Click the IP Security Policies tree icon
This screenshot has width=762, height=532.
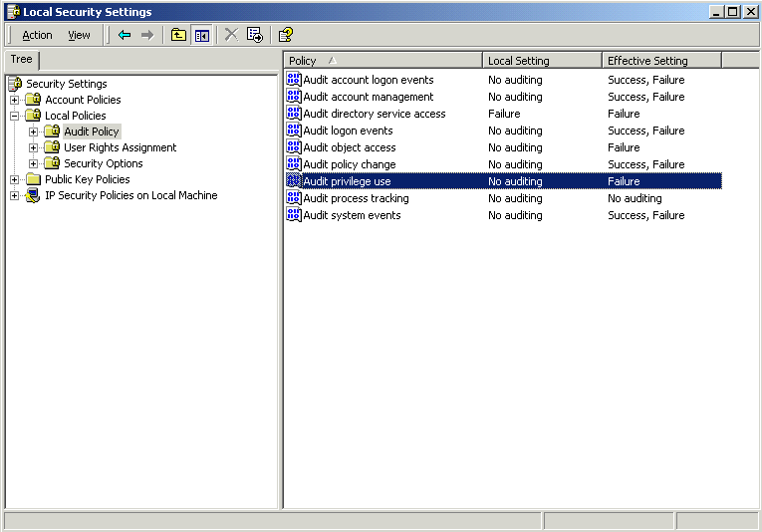tap(33, 195)
